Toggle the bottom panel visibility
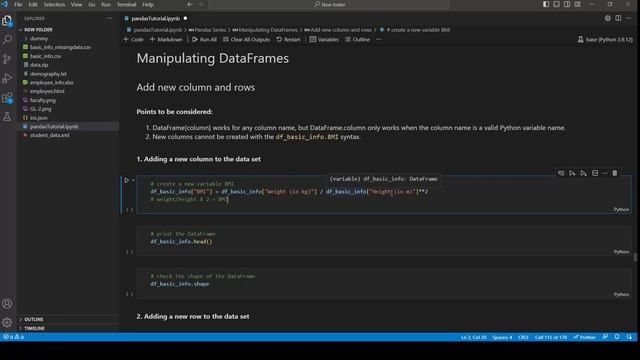The height and width of the screenshot is (360, 640). [x=556, y=4]
